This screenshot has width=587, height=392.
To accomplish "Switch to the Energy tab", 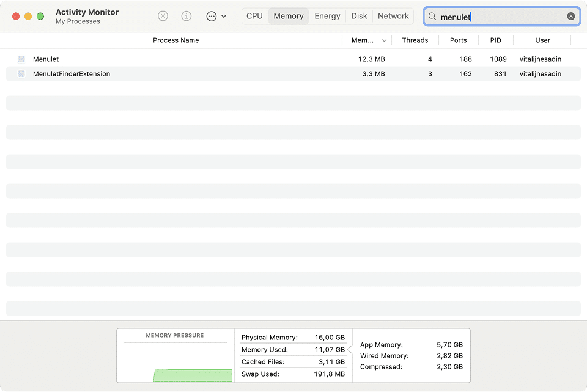I will tap(327, 16).
